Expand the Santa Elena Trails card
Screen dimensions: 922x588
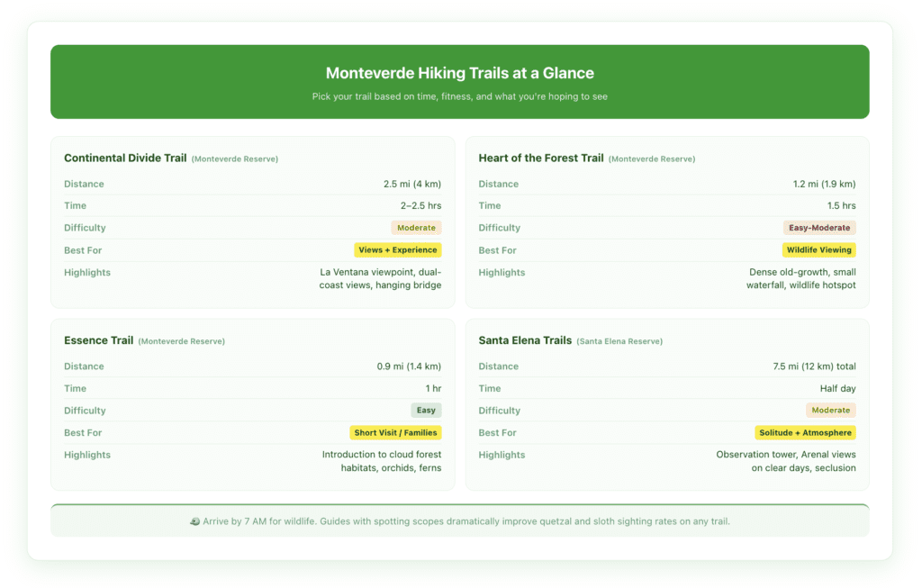(x=525, y=340)
